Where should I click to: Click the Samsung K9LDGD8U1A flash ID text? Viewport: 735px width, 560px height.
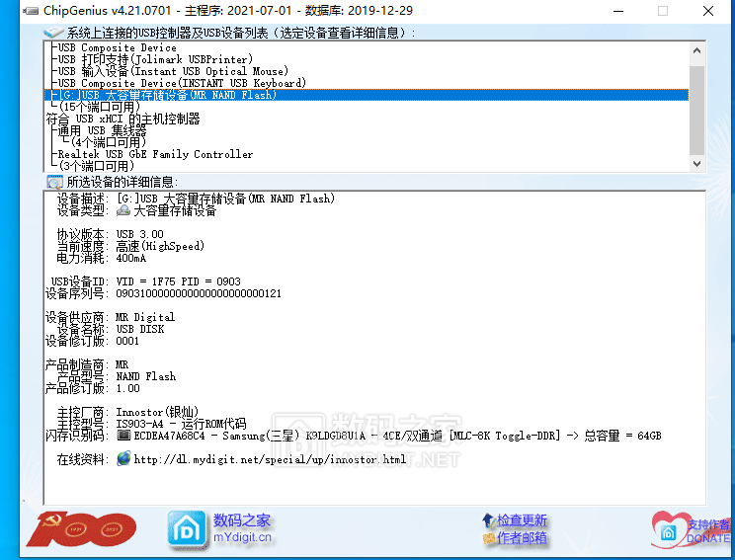(x=397, y=436)
